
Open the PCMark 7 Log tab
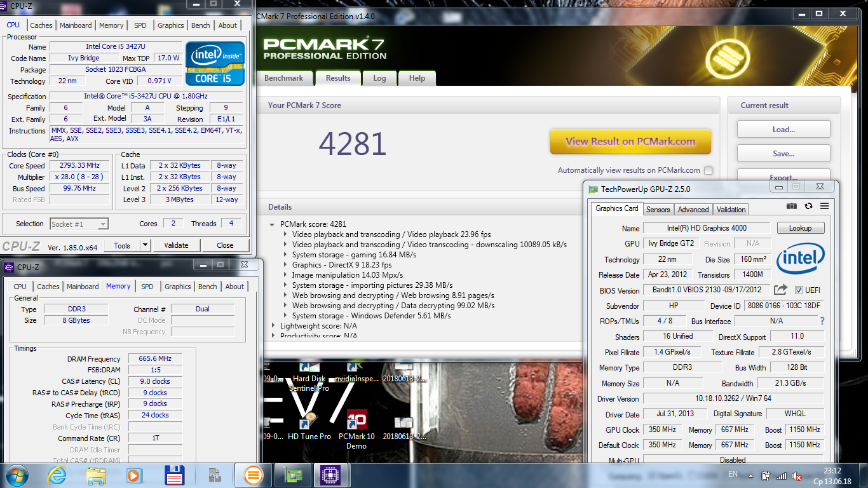click(379, 78)
